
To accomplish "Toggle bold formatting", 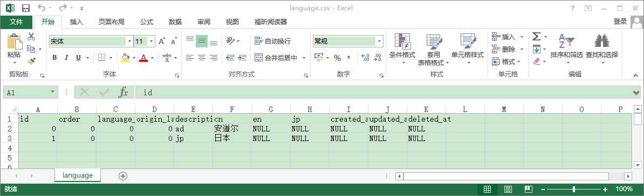I will 54,58.
